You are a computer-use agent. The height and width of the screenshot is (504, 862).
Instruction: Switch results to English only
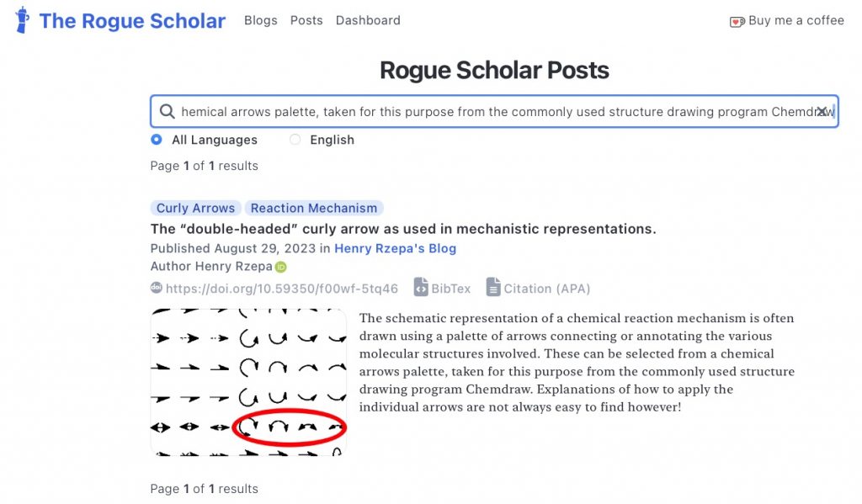pos(296,140)
